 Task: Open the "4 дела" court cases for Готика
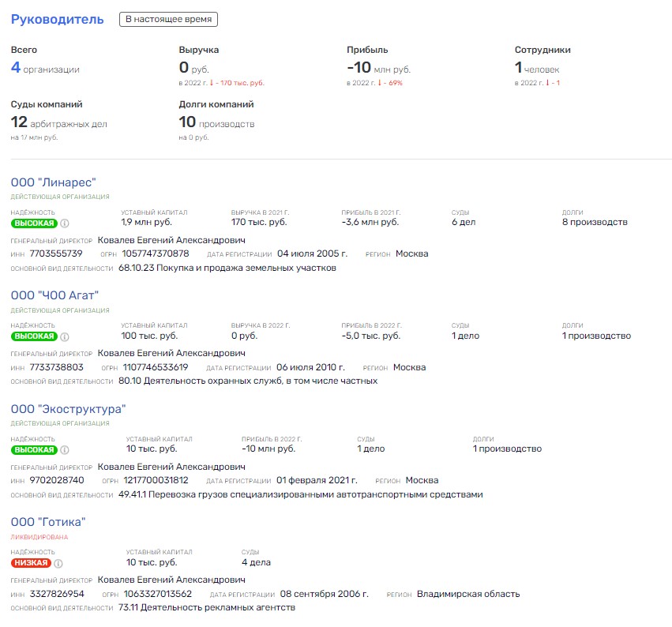point(256,563)
